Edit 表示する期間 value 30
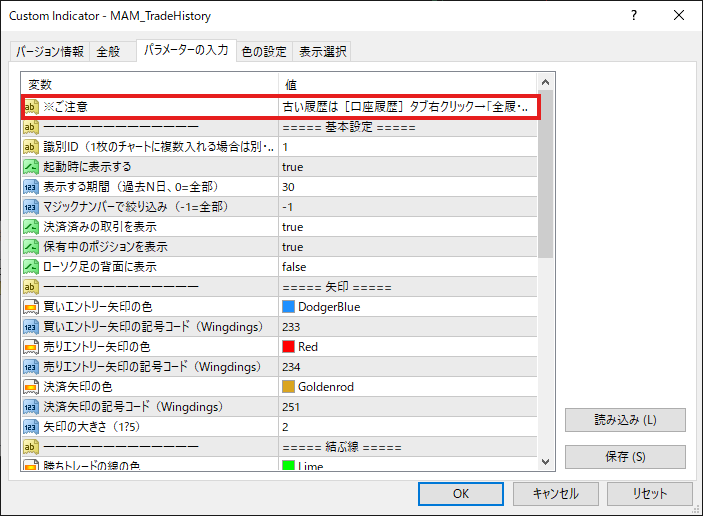Screen dimensions: 703x516 click(x=407, y=186)
